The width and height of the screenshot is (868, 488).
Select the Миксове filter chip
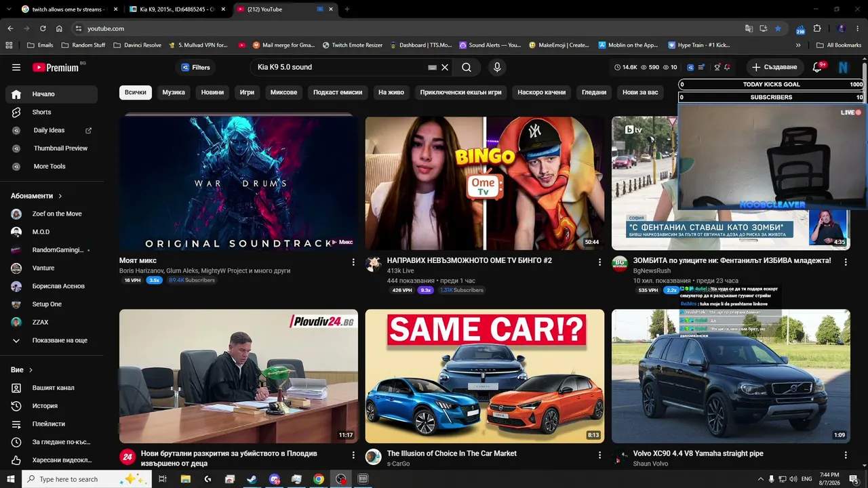click(284, 92)
